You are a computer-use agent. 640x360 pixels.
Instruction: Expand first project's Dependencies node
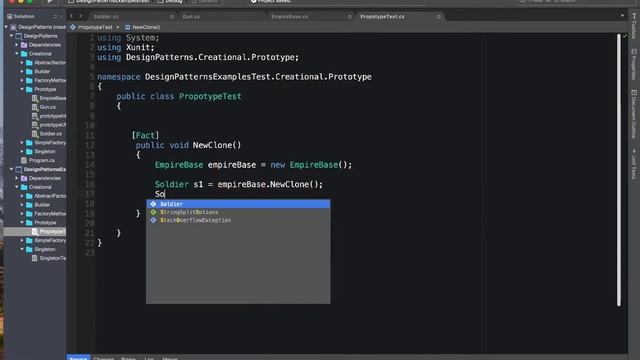(x=17, y=45)
